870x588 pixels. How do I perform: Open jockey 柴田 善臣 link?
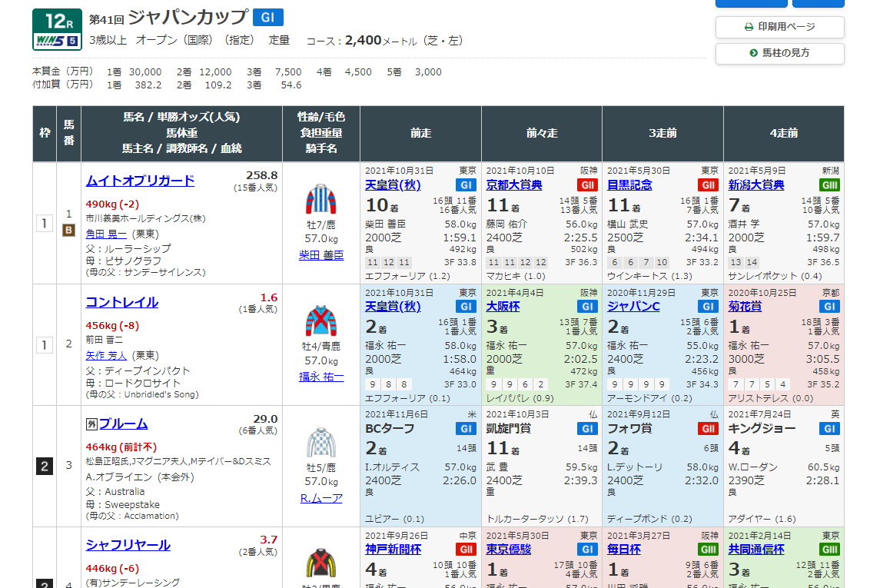click(x=321, y=255)
